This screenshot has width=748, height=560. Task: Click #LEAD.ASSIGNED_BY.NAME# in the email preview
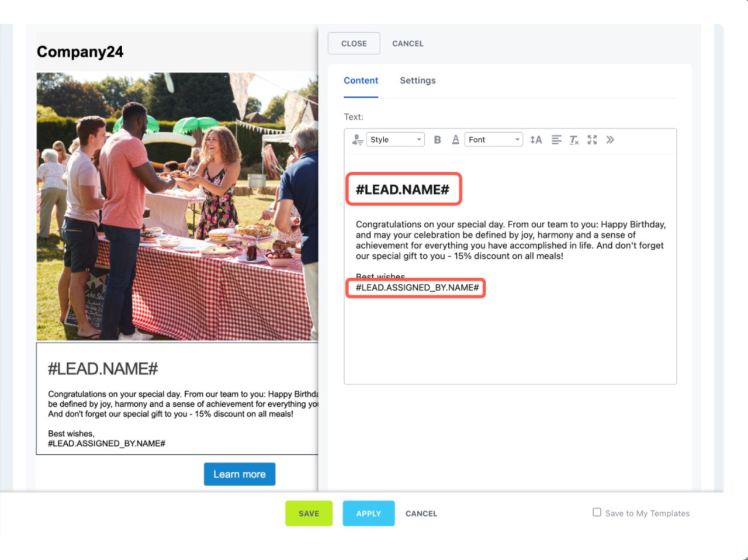click(106, 444)
